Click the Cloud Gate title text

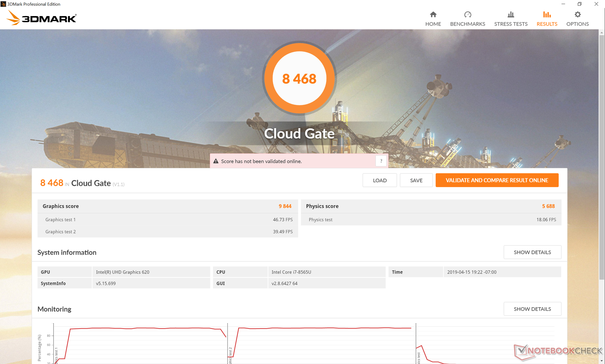coord(299,133)
